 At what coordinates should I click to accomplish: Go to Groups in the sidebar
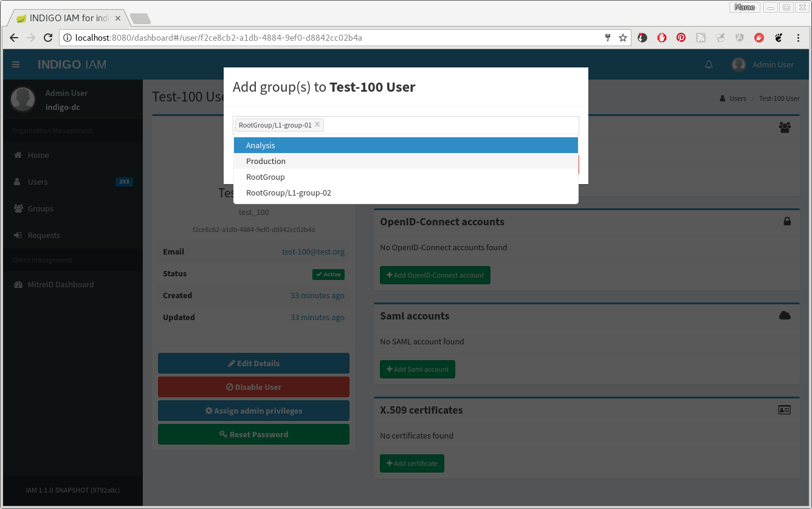pyautogui.click(x=40, y=208)
